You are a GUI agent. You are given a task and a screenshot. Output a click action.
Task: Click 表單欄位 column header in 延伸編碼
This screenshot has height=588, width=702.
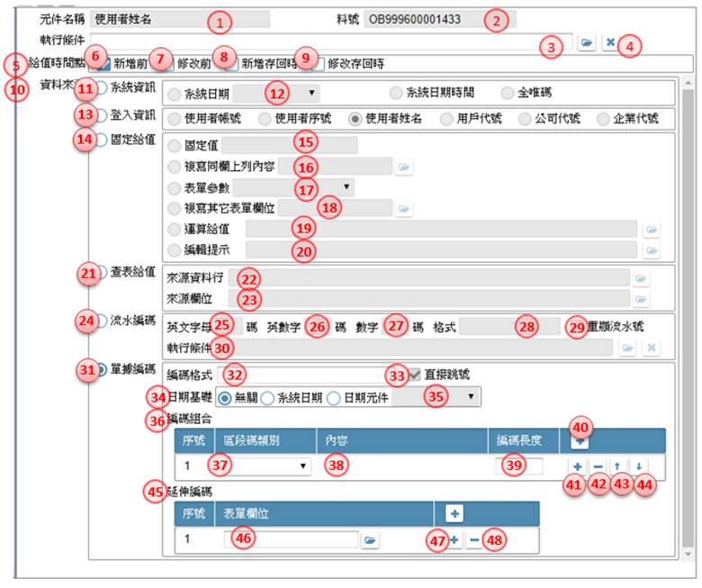(x=325, y=513)
